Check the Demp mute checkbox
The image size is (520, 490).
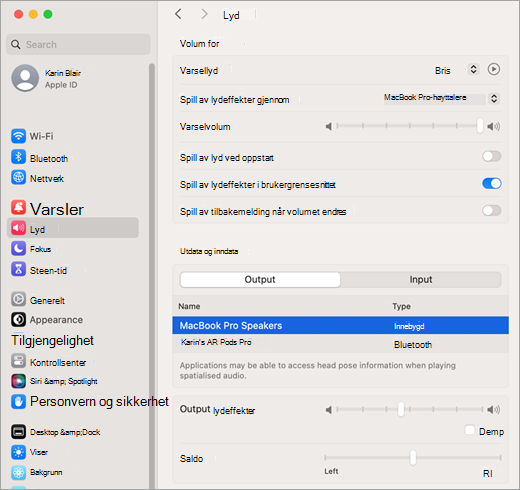pos(470,430)
